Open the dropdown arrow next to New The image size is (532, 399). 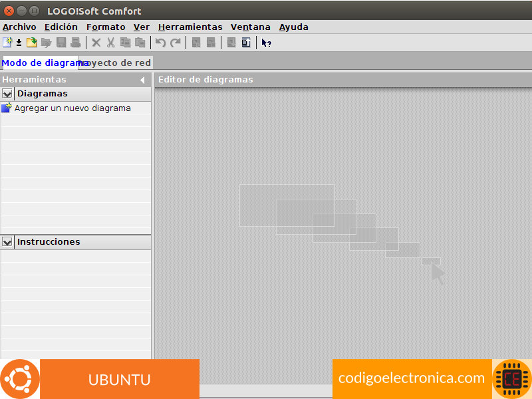point(19,43)
